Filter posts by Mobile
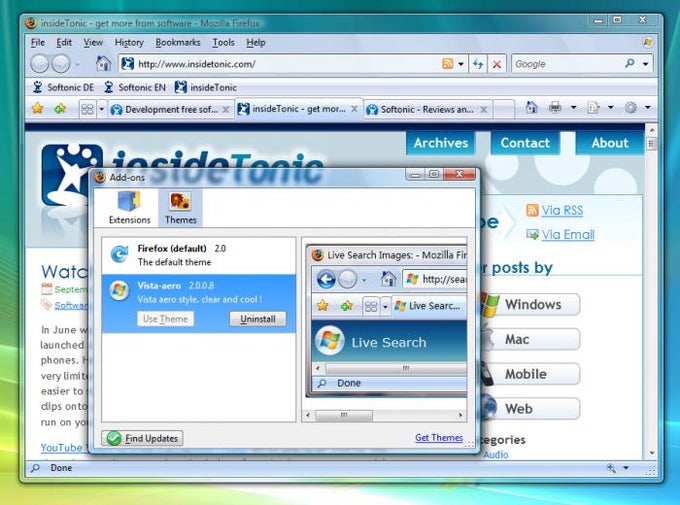The width and height of the screenshot is (680, 505). 533,374
